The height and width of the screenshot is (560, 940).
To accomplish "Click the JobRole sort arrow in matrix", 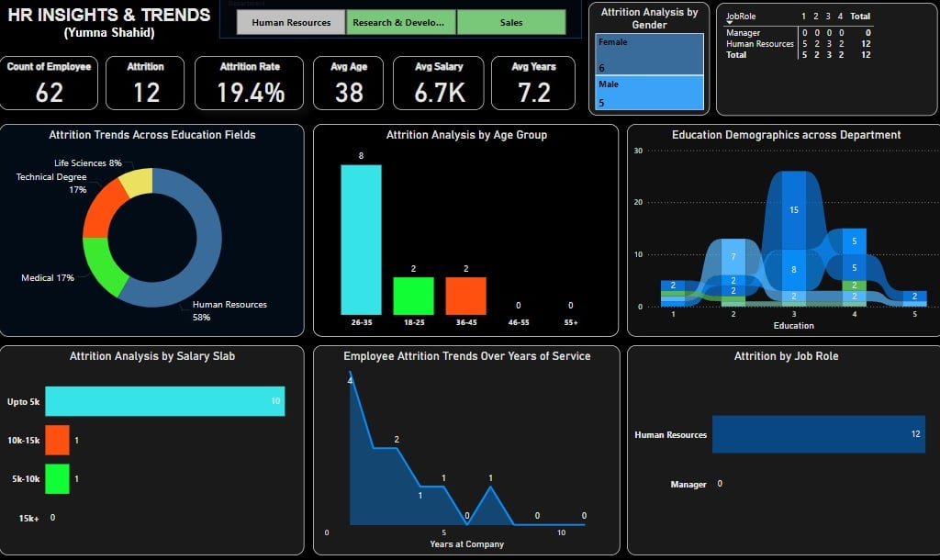I will [x=729, y=23].
